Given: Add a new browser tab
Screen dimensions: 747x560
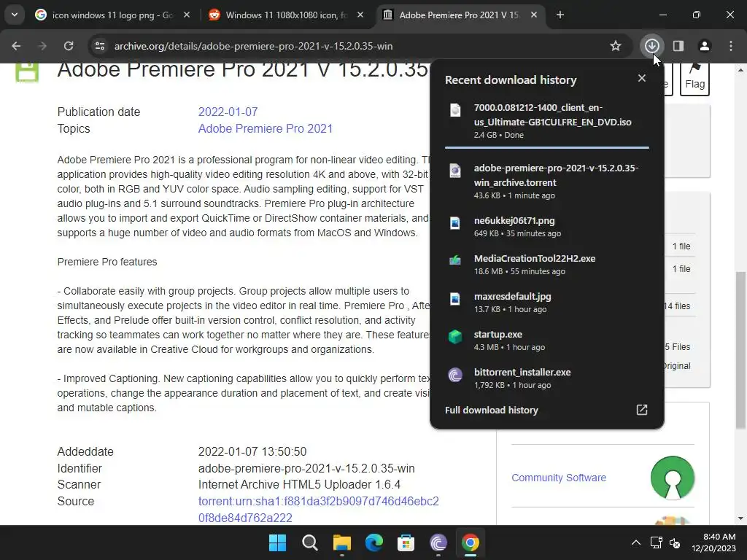Looking at the screenshot, I should (x=560, y=15).
